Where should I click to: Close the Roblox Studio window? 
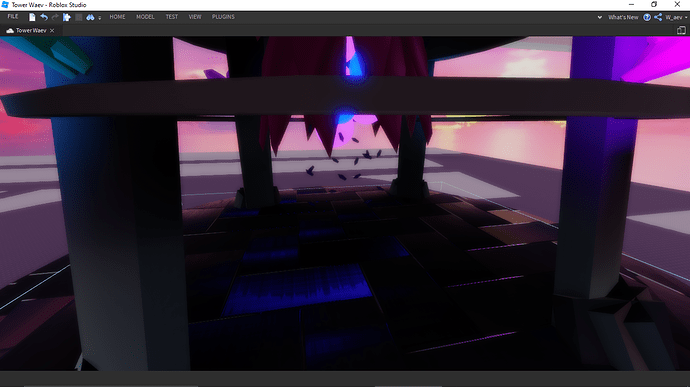[677, 4]
